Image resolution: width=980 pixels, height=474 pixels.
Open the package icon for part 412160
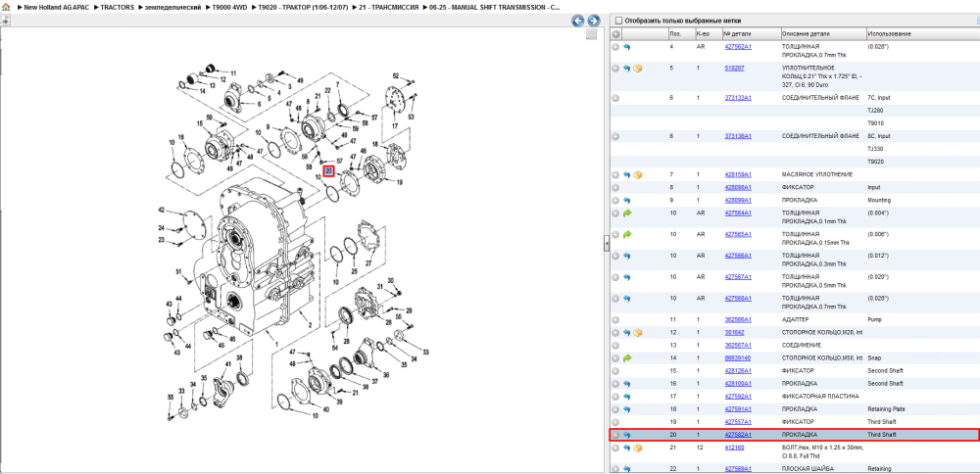coord(638,448)
